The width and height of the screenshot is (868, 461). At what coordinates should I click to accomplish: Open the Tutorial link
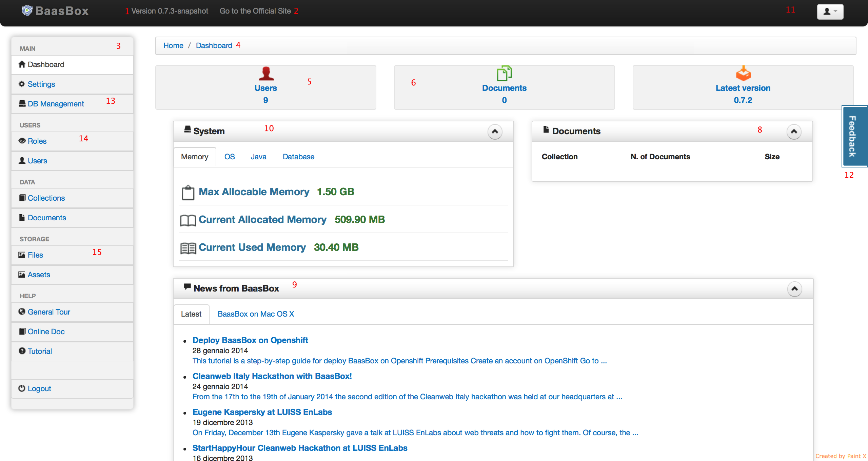click(72, 351)
